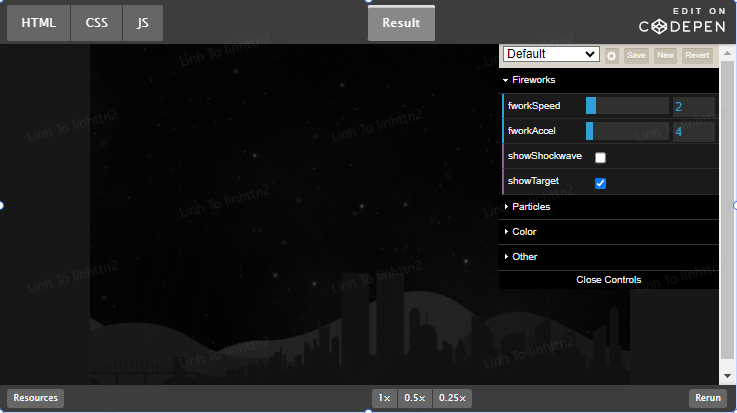The width and height of the screenshot is (737, 413).
Task: Click the fworkAccel value input field
Action: pyautogui.click(x=694, y=131)
